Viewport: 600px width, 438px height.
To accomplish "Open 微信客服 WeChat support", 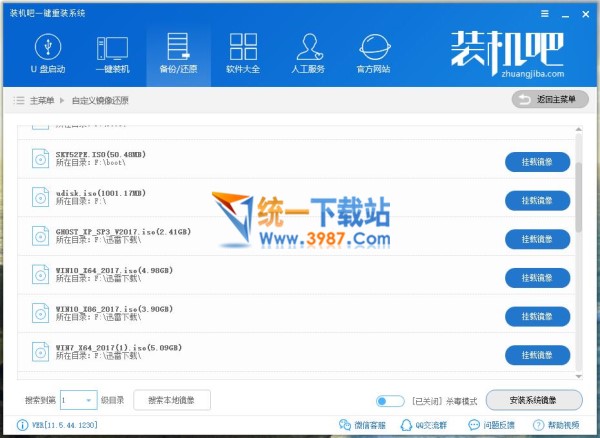I will coord(362,425).
